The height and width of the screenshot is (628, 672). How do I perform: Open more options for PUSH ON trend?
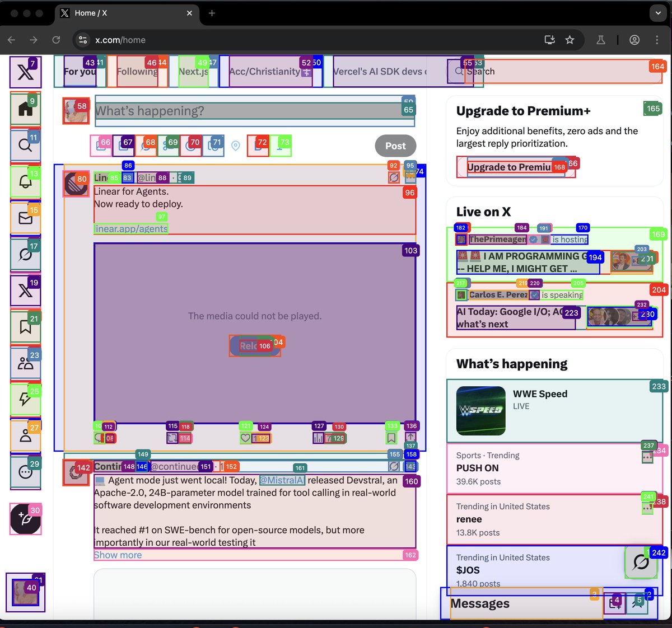pyautogui.click(x=647, y=457)
